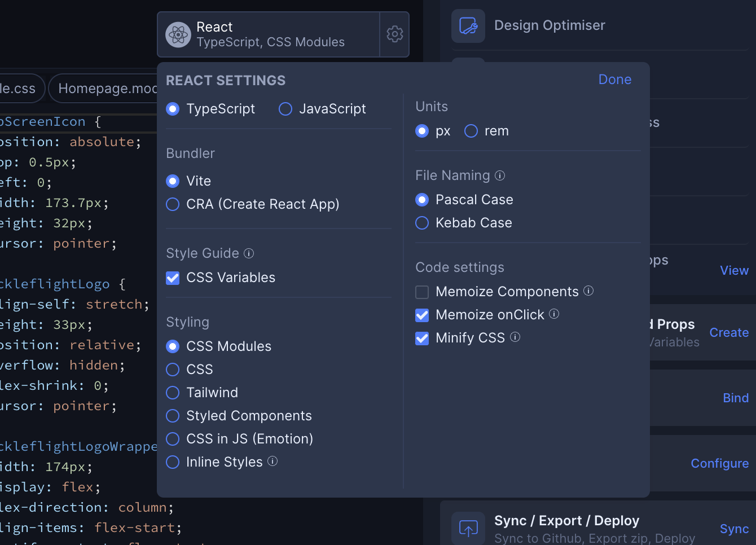The width and height of the screenshot is (756, 545).
Task: Click the Configure link
Action: (720, 463)
